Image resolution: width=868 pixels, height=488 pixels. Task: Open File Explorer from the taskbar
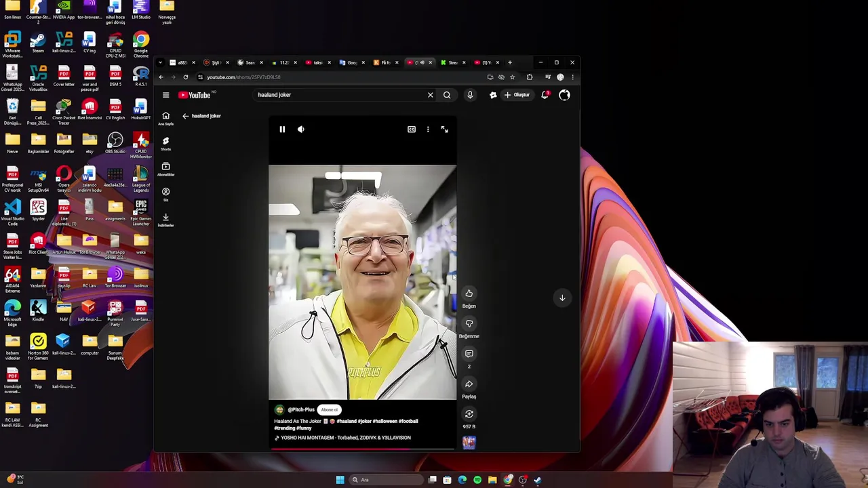[x=492, y=480]
